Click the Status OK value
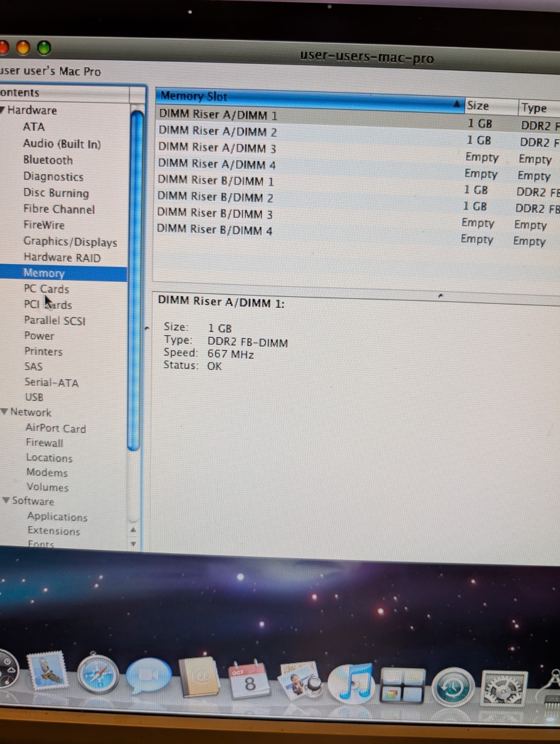This screenshot has width=560, height=744. pyautogui.click(x=214, y=366)
